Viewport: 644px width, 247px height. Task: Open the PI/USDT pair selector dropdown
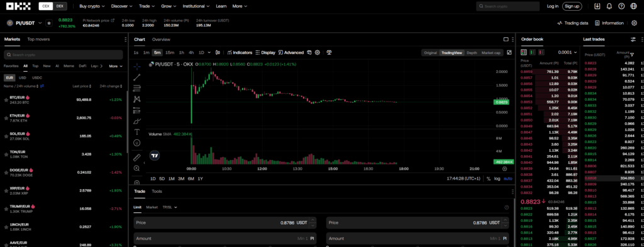click(x=40, y=23)
